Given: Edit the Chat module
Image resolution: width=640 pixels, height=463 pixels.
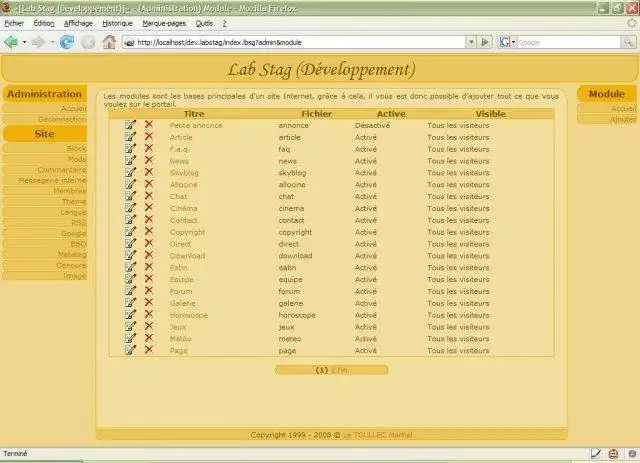Looking at the screenshot, I should tap(130, 196).
